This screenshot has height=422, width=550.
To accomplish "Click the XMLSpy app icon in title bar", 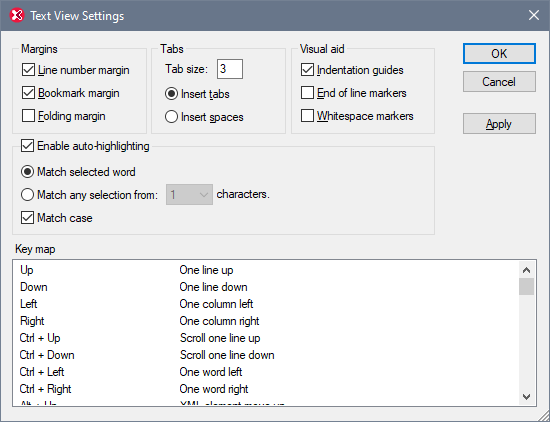I will pos(16,16).
